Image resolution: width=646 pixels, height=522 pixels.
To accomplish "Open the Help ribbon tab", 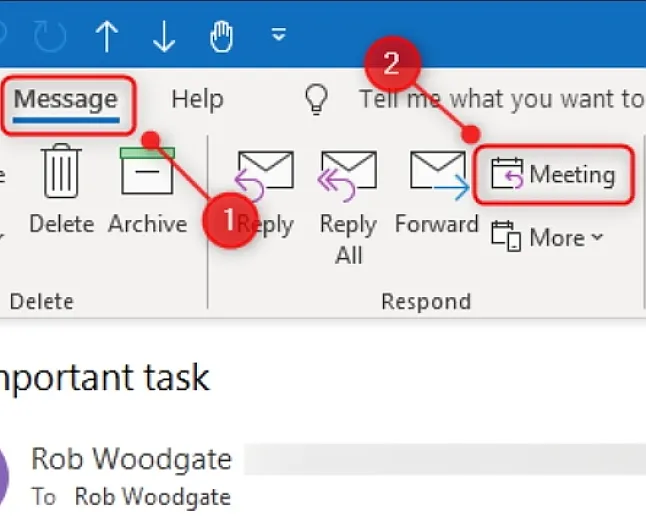I will 198,99.
